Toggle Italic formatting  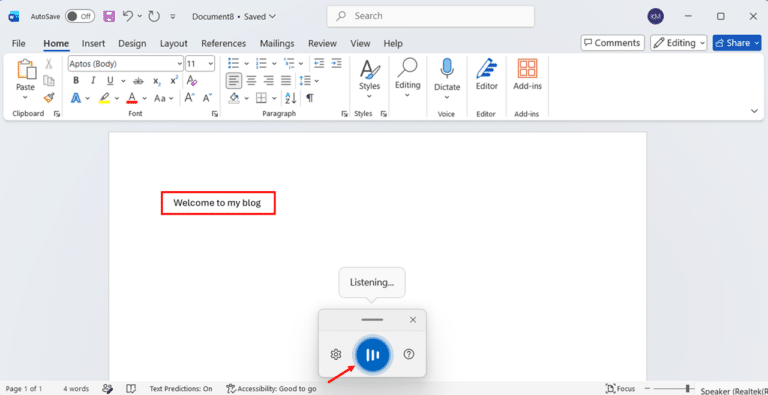click(93, 81)
